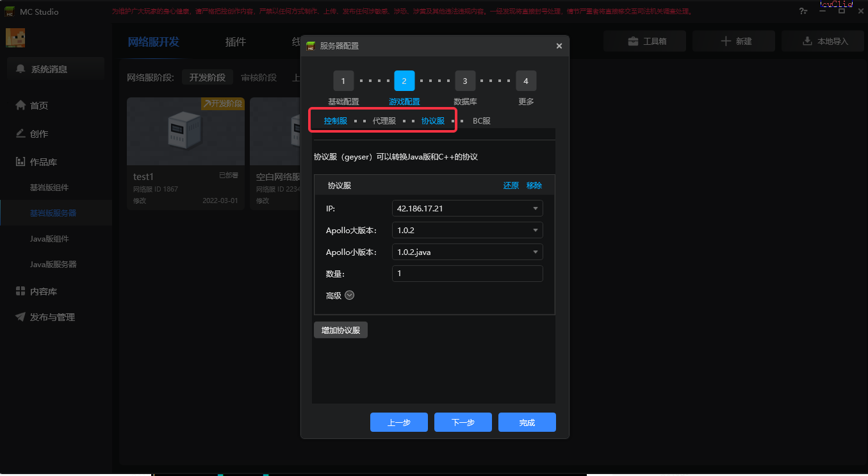Filter by 审核阶段 stage

click(259, 78)
